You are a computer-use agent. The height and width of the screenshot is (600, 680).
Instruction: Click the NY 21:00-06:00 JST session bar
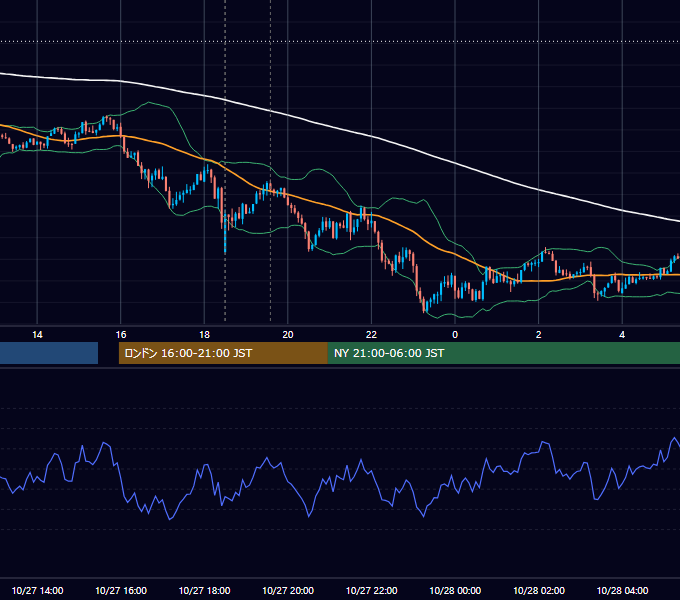coord(504,353)
